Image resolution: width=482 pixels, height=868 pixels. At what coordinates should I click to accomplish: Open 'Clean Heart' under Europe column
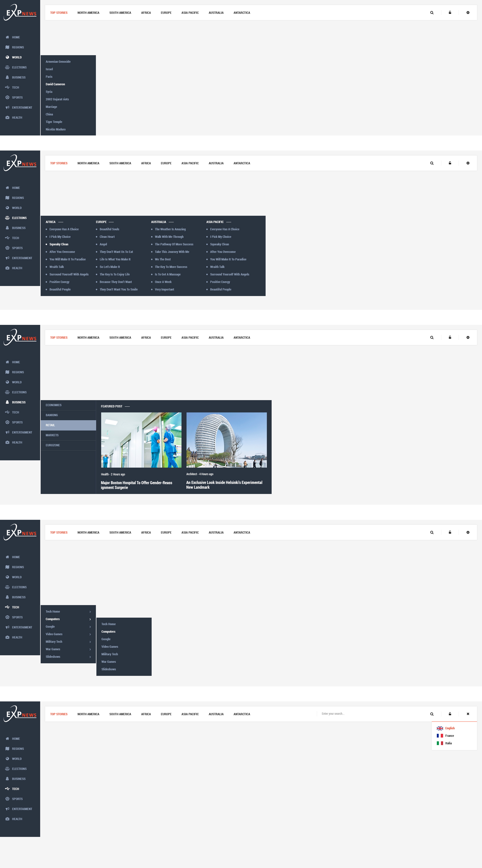pyautogui.click(x=107, y=237)
